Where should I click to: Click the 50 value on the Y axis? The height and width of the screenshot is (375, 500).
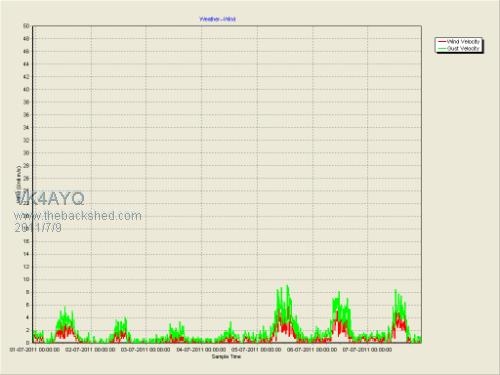pos(26,26)
